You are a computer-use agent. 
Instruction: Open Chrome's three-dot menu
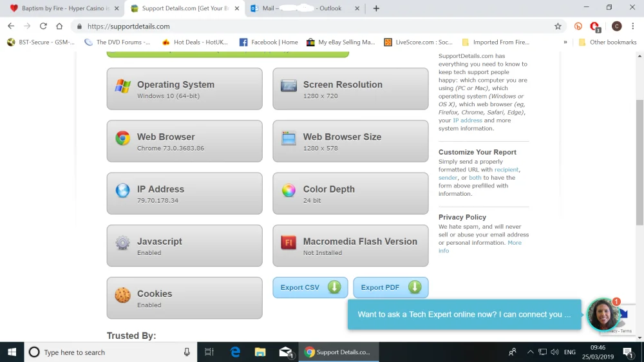point(633,26)
